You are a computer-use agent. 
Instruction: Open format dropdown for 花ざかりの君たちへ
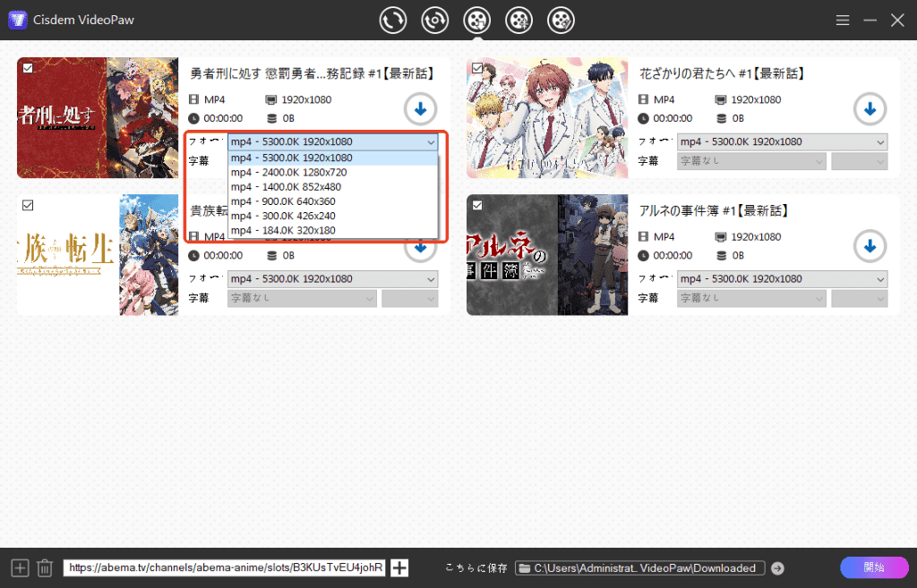[x=783, y=142]
